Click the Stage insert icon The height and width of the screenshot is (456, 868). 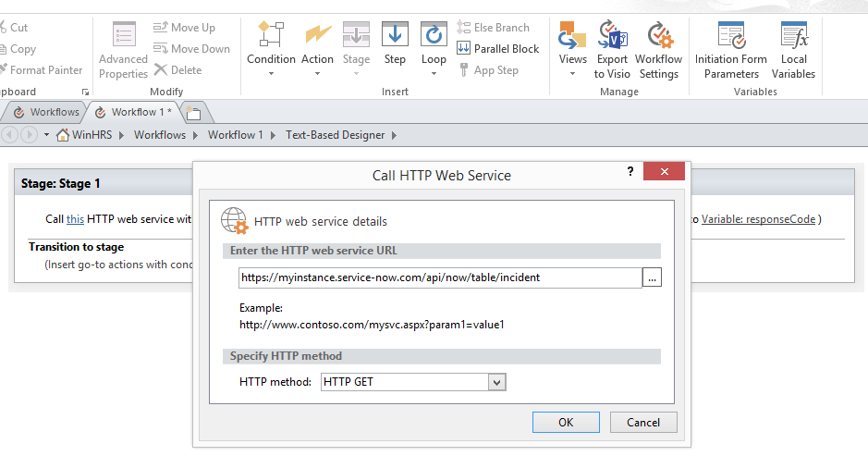356,35
